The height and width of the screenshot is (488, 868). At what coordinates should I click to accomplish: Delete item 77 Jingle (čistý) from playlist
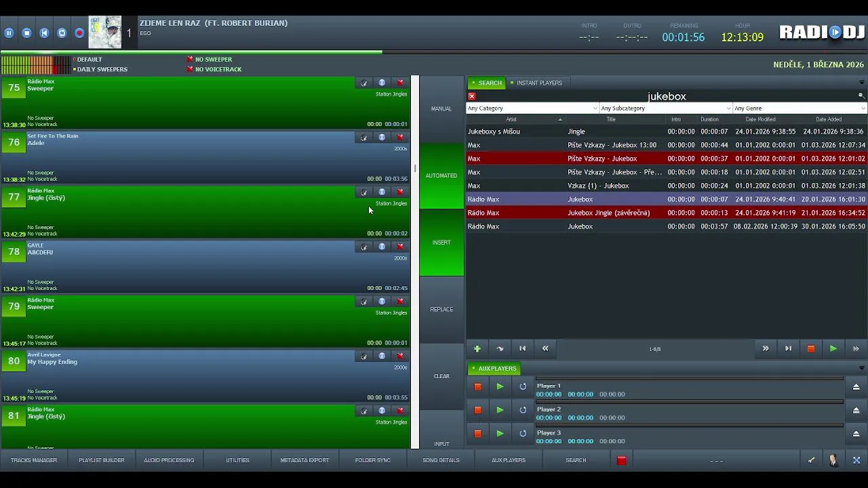tap(400, 192)
